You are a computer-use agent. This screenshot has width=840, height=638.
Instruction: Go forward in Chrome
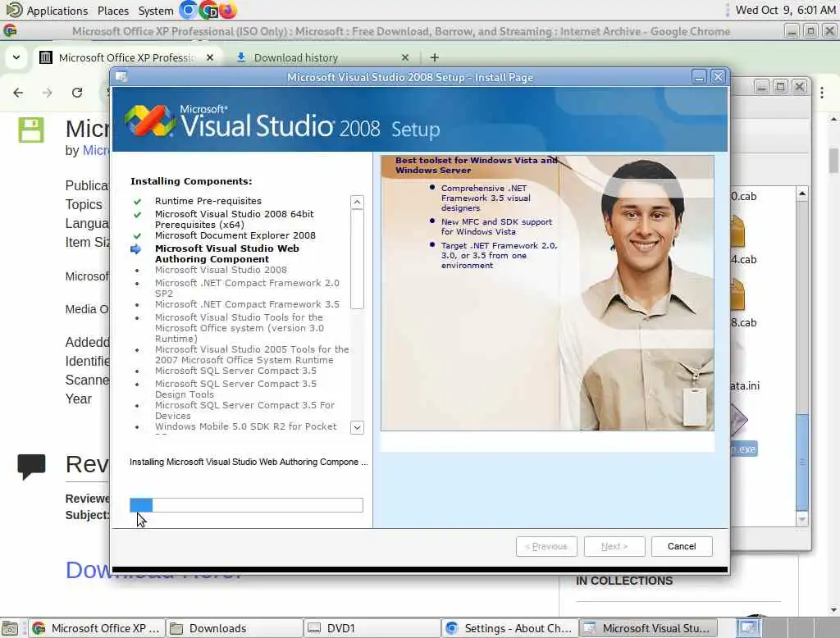pyautogui.click(x=48, y=93)
